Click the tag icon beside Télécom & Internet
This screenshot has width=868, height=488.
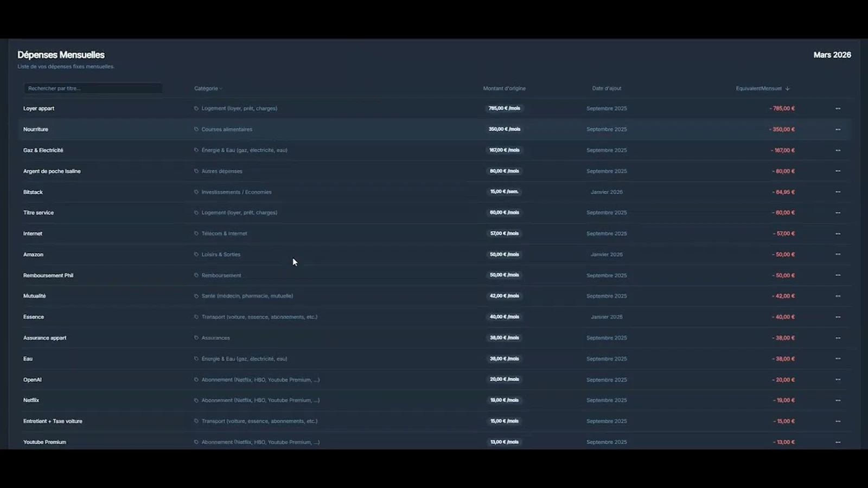click(x=196, y=234)
